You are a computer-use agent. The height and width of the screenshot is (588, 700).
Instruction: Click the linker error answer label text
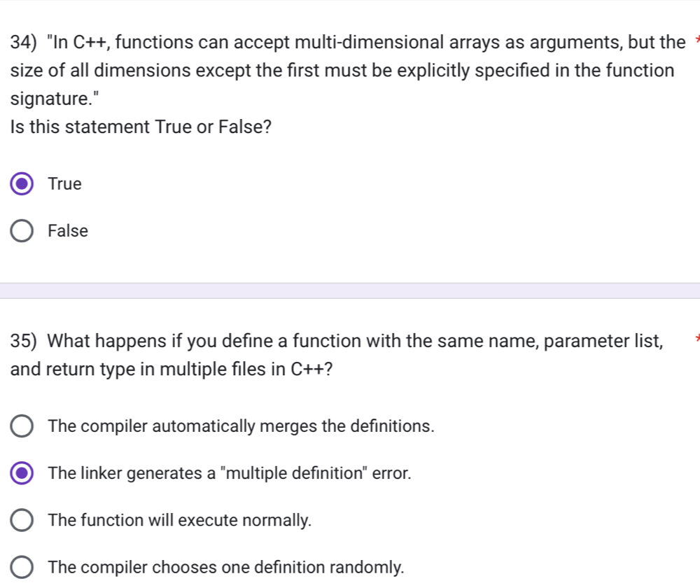[x=230, y=472]
